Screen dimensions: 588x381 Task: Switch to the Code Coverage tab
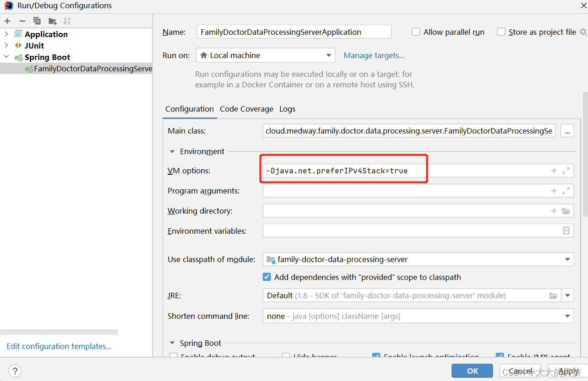246,109
